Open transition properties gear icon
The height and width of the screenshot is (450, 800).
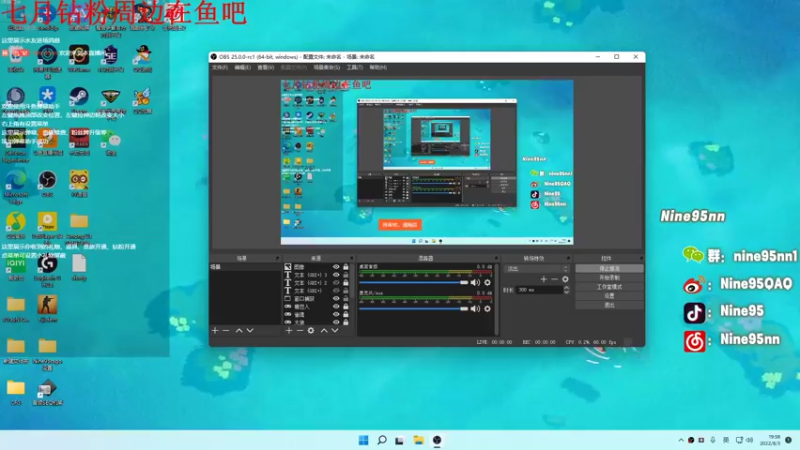[x=565, y=279]
